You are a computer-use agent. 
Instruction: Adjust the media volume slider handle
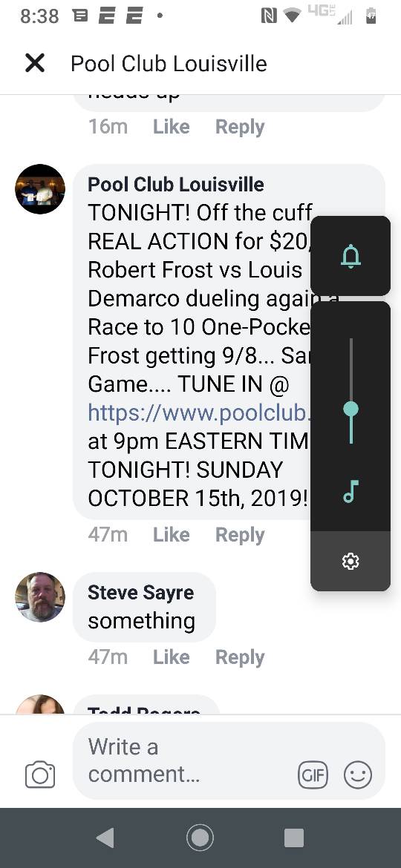(x=351, y=410)
